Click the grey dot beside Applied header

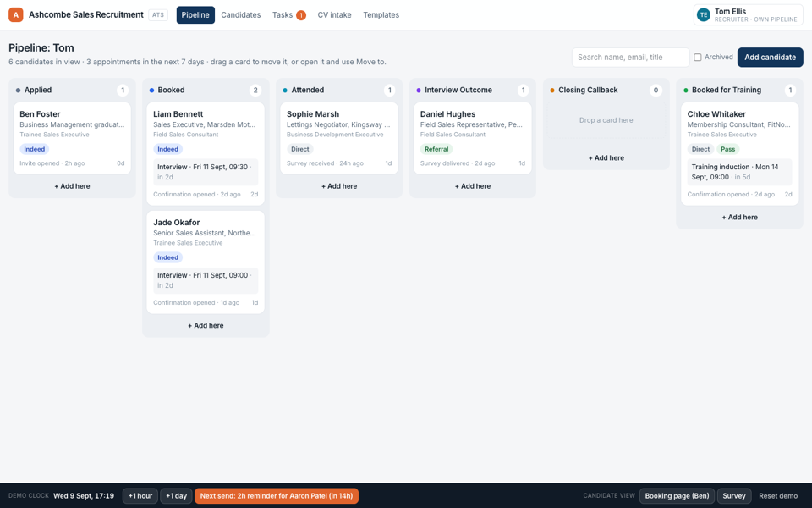coord(18,91)
